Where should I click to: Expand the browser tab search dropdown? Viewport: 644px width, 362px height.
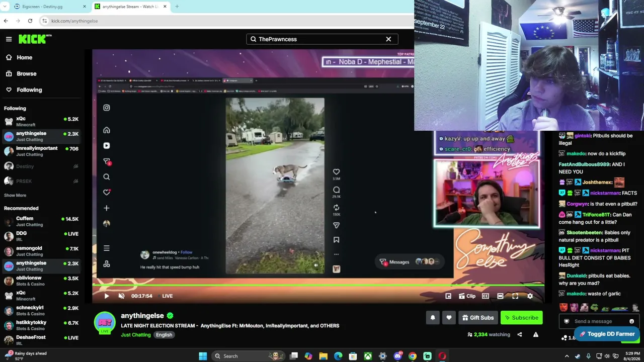(5, 7)
